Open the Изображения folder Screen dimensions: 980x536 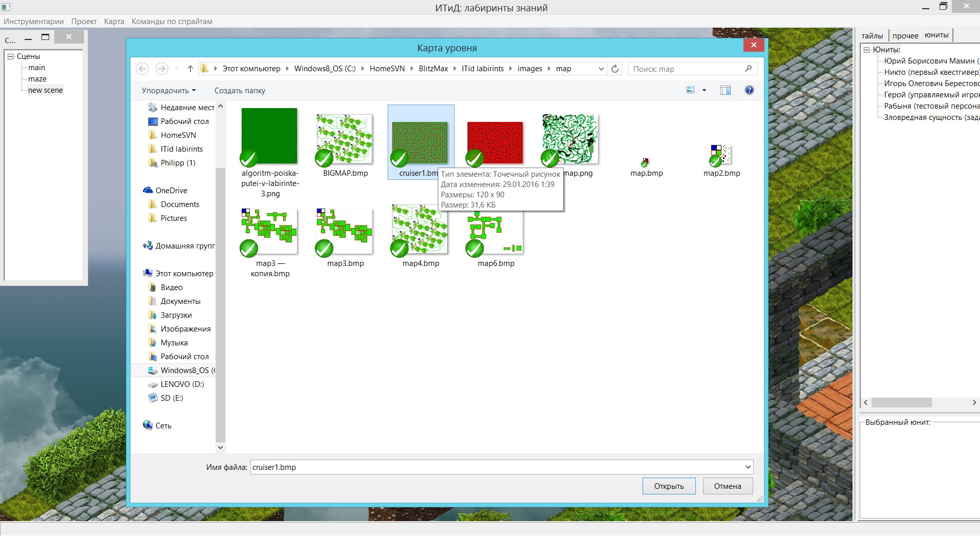tap(179, 329)
